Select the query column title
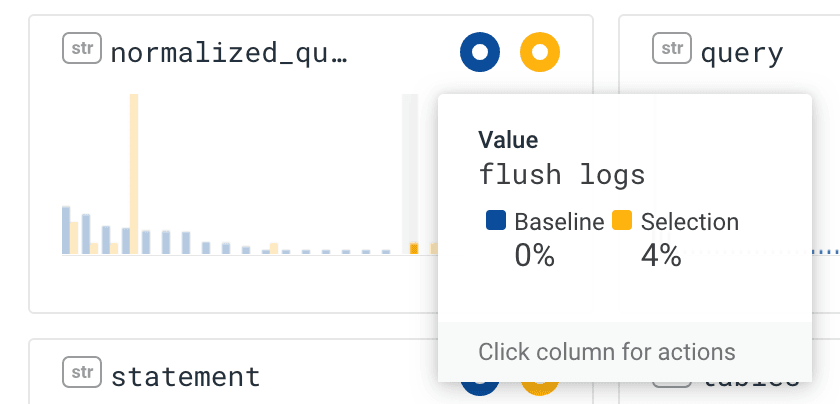This screenshot has height=404, width=840. [741, 52]
